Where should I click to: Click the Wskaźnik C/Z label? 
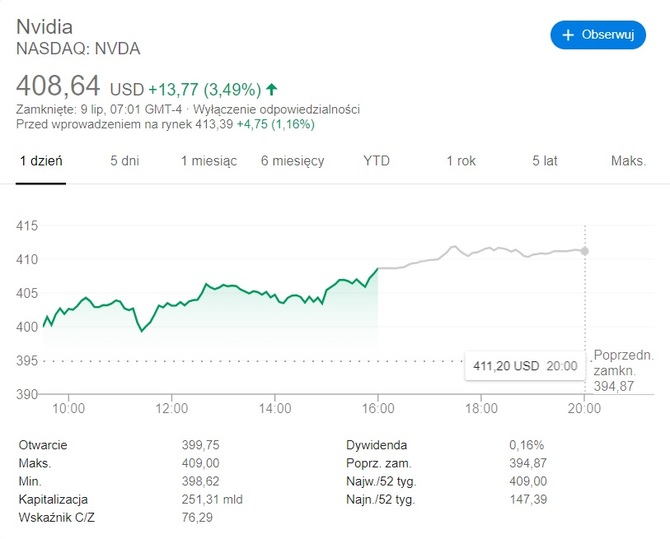(56, 518)
